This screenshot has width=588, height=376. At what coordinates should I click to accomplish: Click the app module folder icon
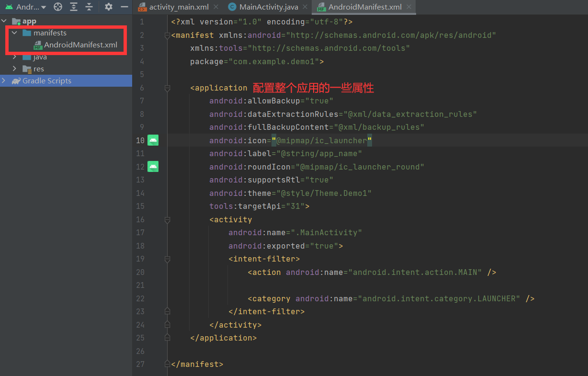coord(16,21)
